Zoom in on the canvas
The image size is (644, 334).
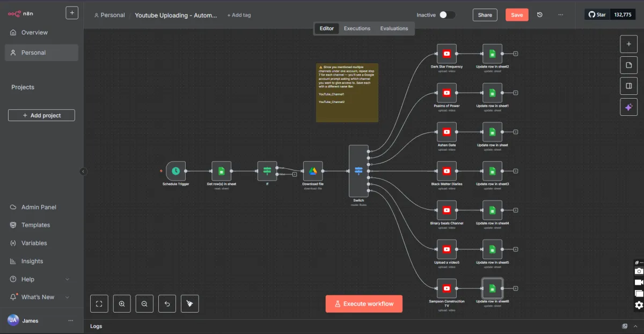(122, 303)
